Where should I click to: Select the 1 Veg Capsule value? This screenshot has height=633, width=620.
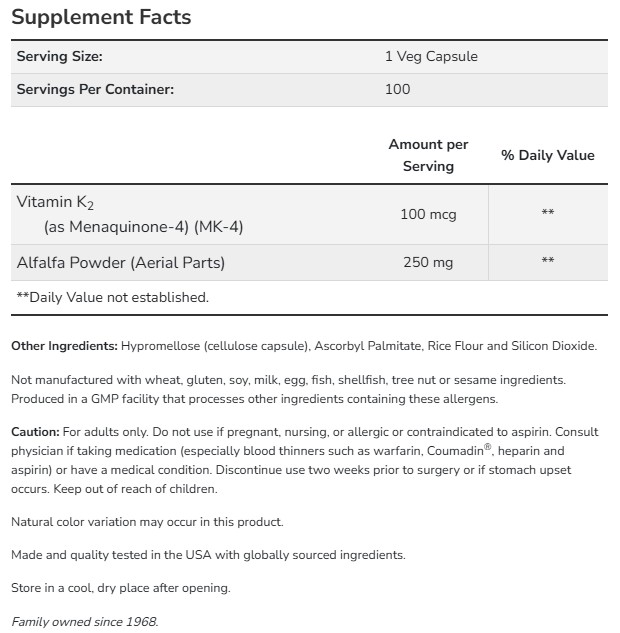tap(431, 57)
